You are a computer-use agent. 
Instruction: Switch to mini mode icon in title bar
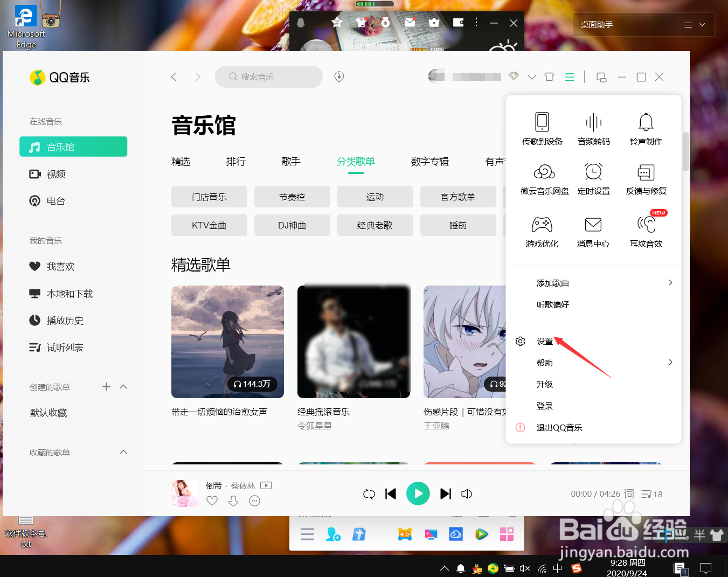(601, 77)
